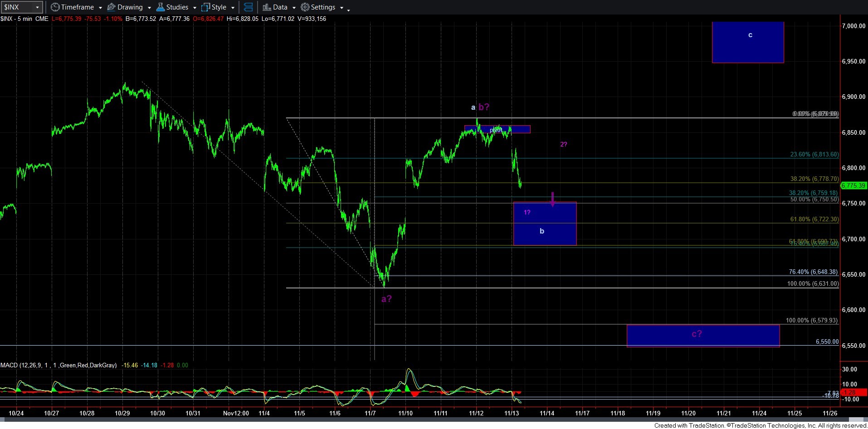Toggle the blue 'c' projection box

click(x=747, y=42)
